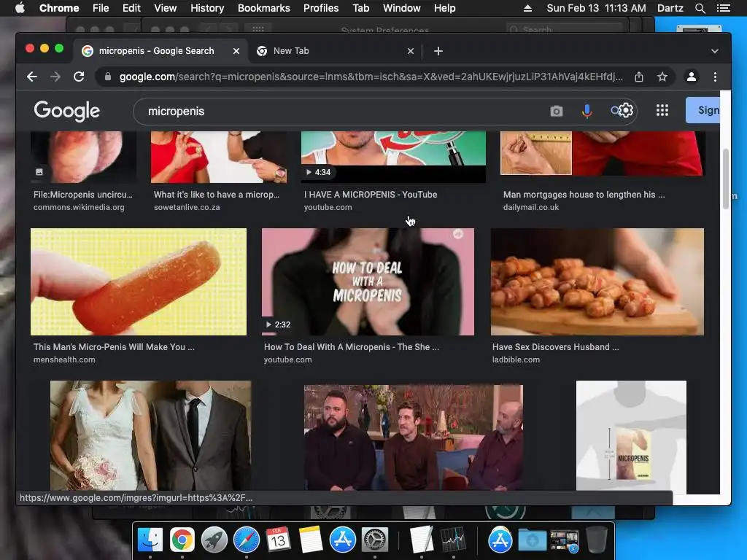Open Spotlight search in menu bar
This screenshot has width=747, height=560.
pos(700,8)
